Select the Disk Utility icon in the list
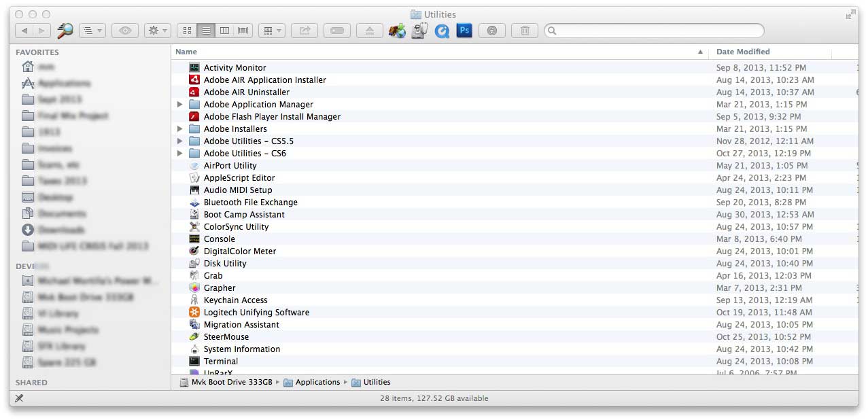 click(x=194, y=264)
